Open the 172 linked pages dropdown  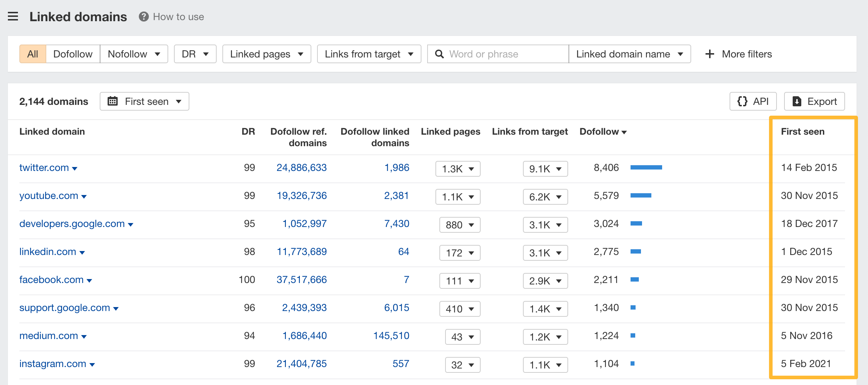pyautogui.click(x=460, y=253)
